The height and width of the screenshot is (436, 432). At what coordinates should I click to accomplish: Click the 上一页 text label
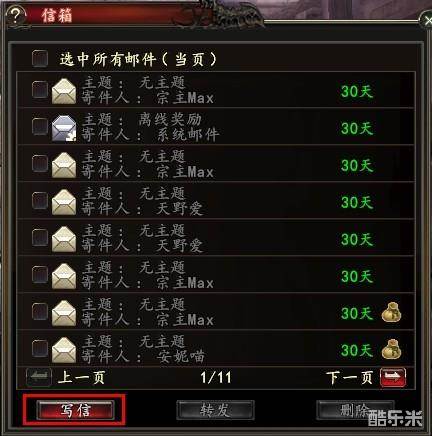click(81, 378)
